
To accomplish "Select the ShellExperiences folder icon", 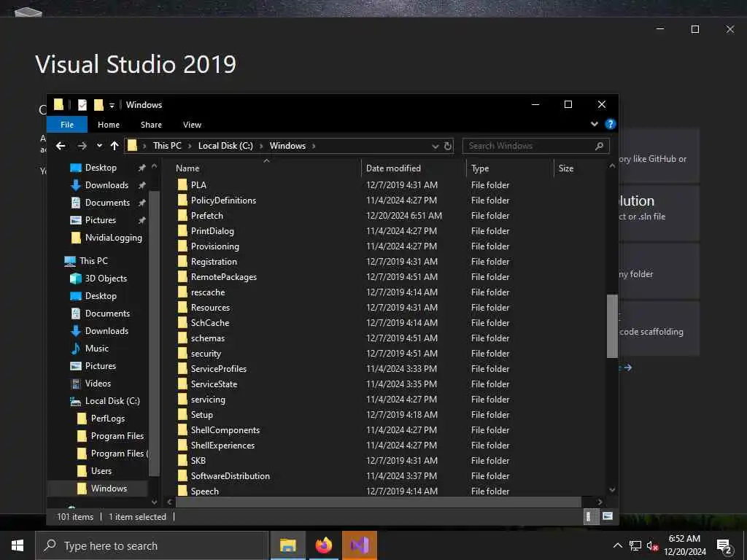I will coord(182,446).
